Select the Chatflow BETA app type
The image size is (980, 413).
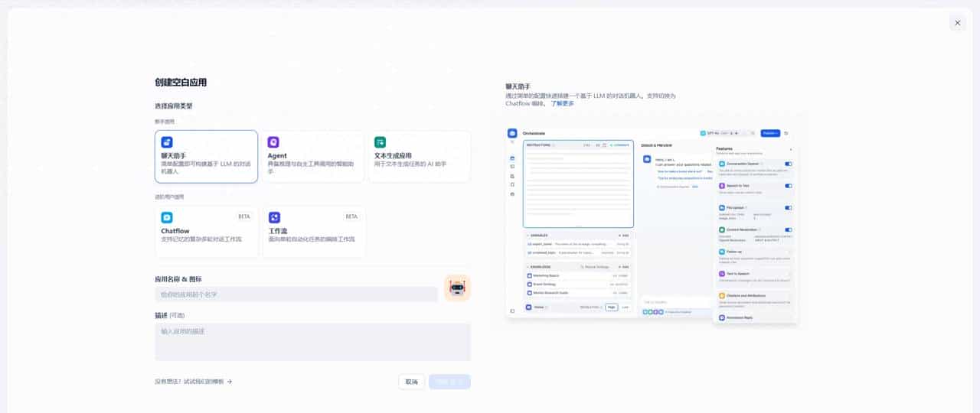(206, 232)
